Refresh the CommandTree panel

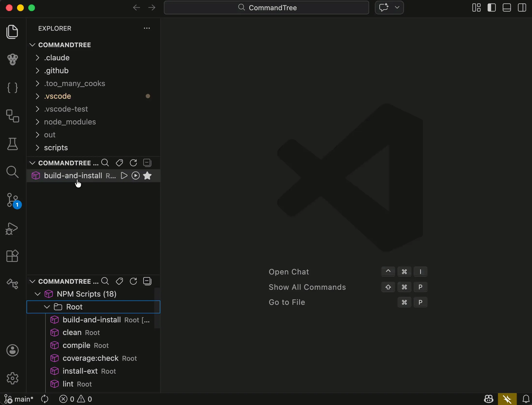133,163
